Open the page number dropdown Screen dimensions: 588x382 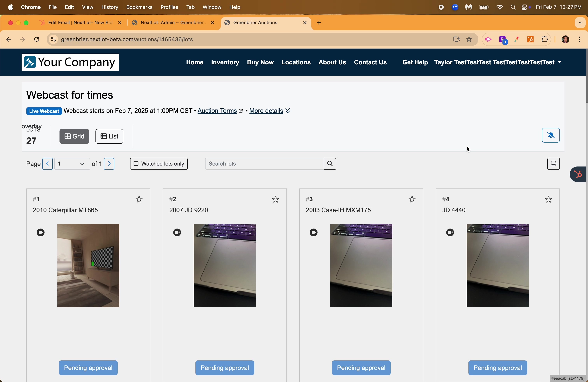[x=72, y=164]
